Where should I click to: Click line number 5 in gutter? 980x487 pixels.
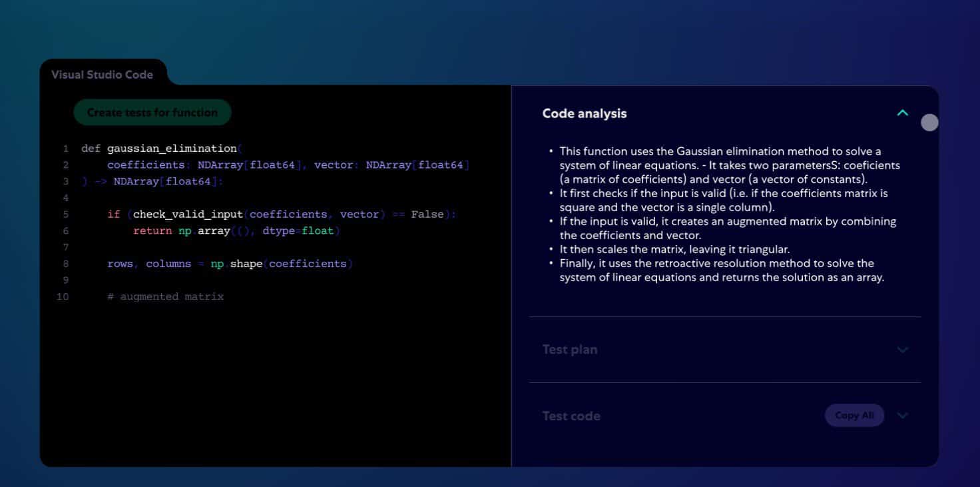pyautogui.click(x=66, y=215)
